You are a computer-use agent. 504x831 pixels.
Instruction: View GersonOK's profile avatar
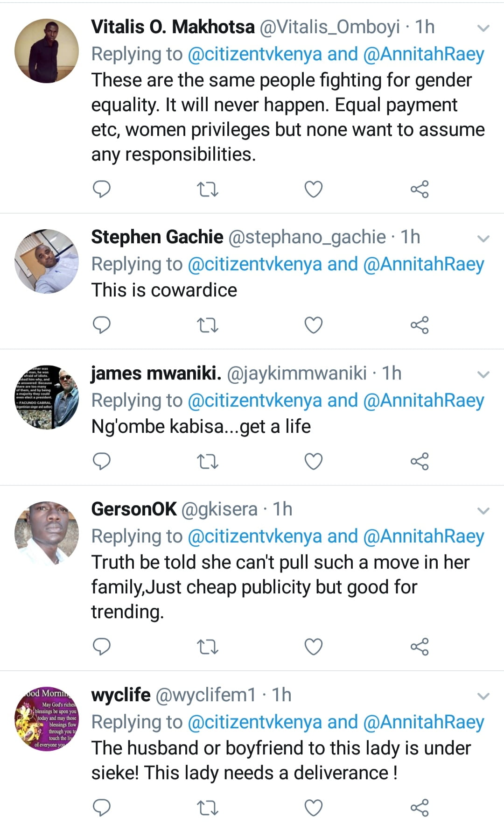(47, 533)
